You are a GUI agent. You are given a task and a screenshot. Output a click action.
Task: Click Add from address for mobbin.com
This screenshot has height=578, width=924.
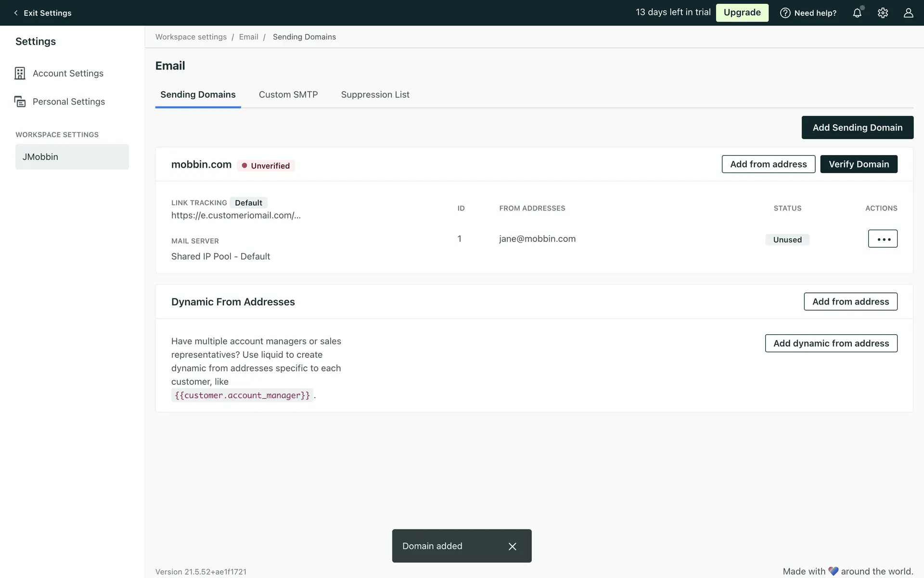point(768,164)
